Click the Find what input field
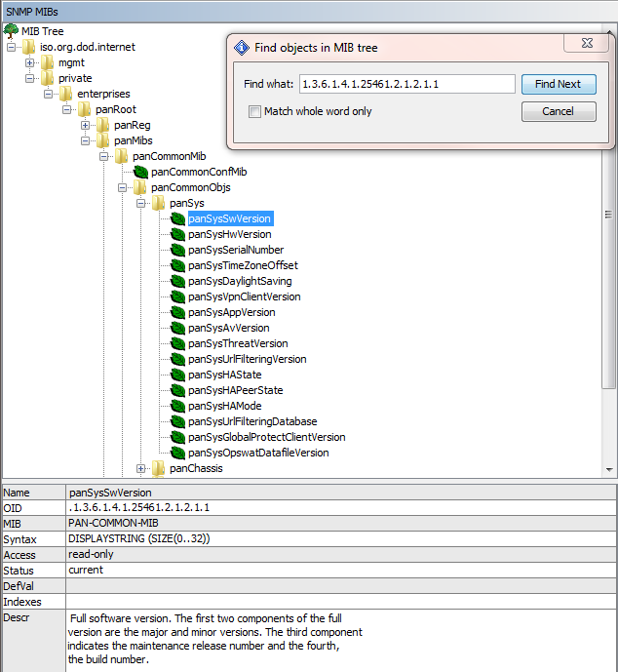 tap(406, 84)
